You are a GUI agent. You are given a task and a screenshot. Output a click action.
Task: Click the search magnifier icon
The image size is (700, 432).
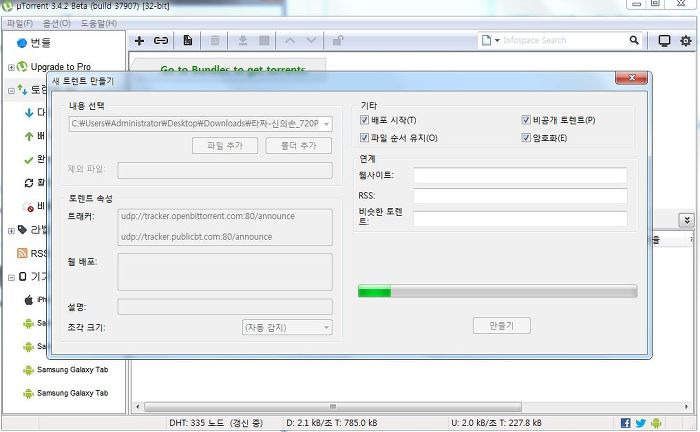(634, 40)
